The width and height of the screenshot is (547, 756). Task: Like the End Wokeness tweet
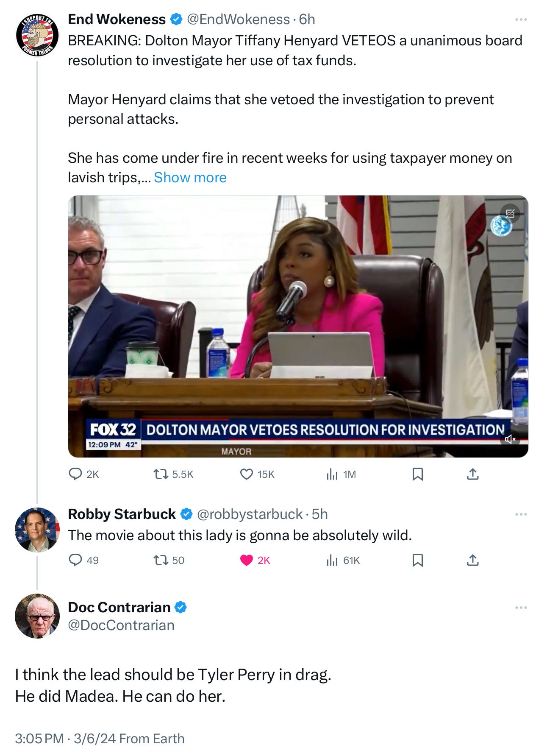click(x=257, y=474)
